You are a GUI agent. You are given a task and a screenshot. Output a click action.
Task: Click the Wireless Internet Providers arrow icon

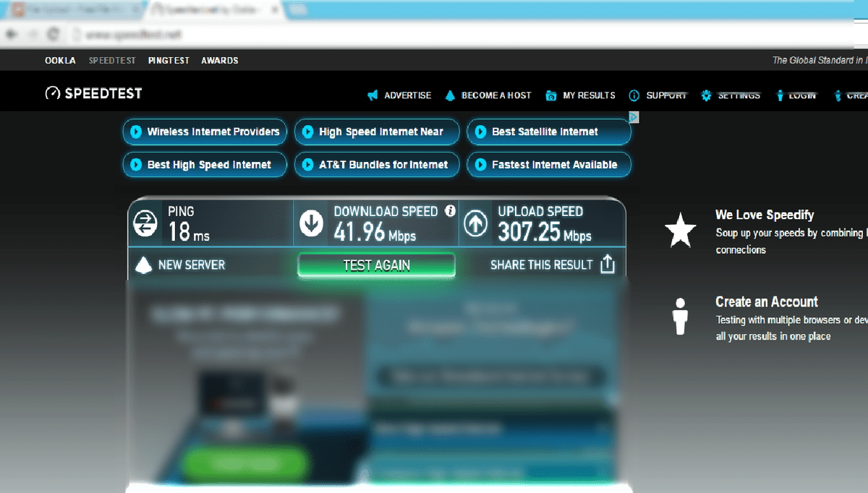pyautogui.click(x=135, y=132)
